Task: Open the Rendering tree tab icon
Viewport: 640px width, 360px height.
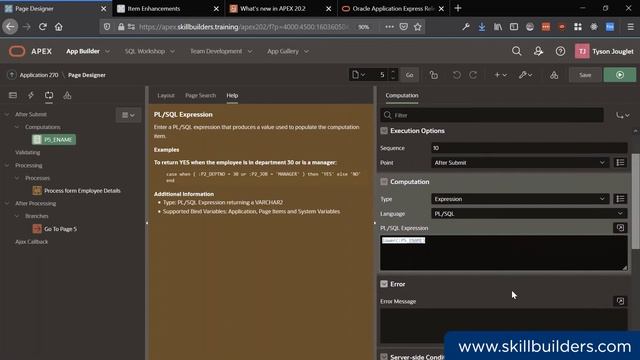Action: [x=13, y=95]
